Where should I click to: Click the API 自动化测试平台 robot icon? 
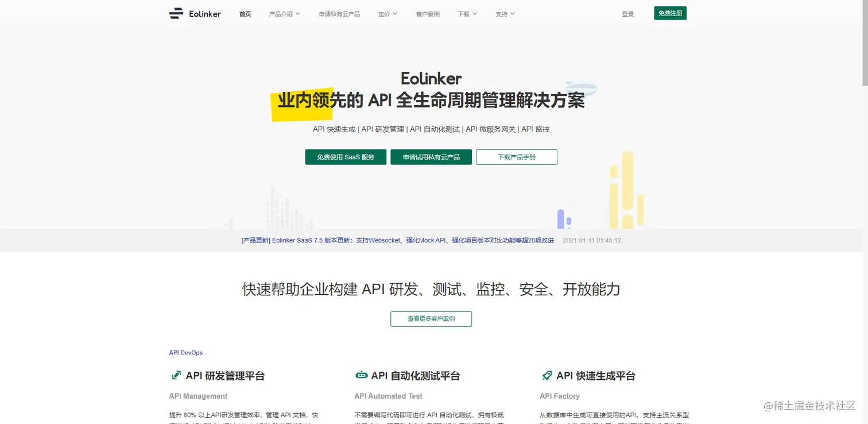point(362,376)
